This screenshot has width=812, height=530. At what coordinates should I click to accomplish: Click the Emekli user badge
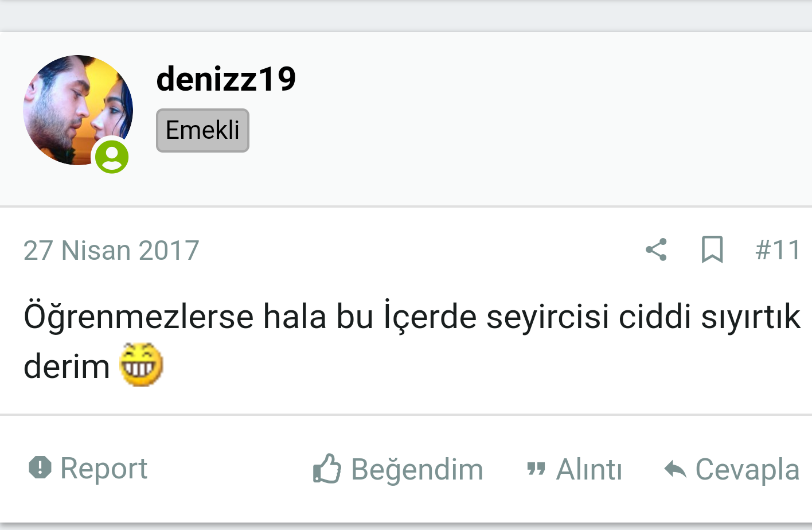pyautogui.click(x=202, y=130)
